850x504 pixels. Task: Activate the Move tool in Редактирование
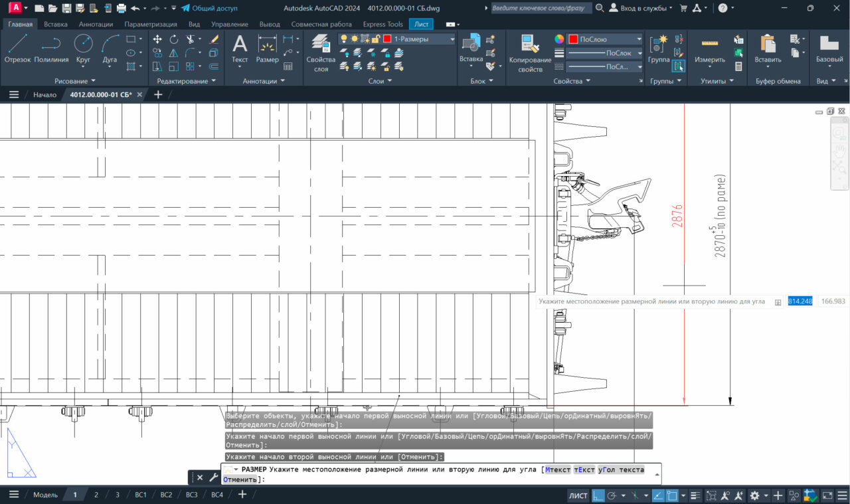pos(157,39)
